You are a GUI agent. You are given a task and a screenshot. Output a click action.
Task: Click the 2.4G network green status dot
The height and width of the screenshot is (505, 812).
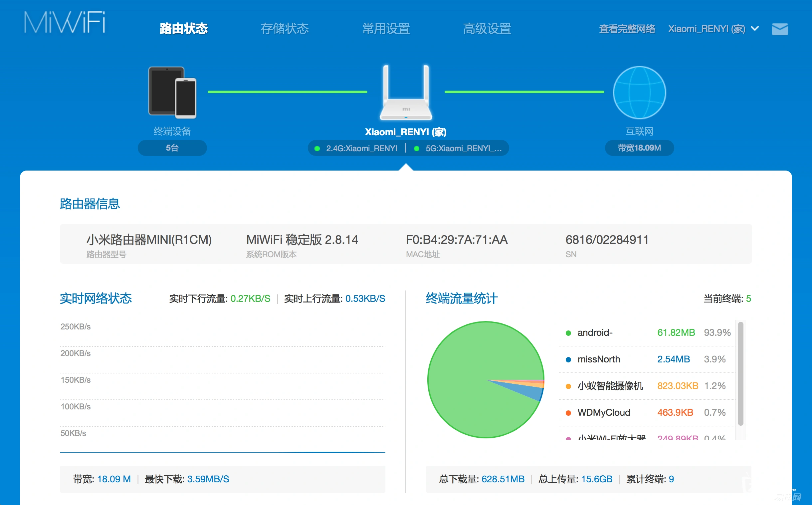click(x=317, y=149)
